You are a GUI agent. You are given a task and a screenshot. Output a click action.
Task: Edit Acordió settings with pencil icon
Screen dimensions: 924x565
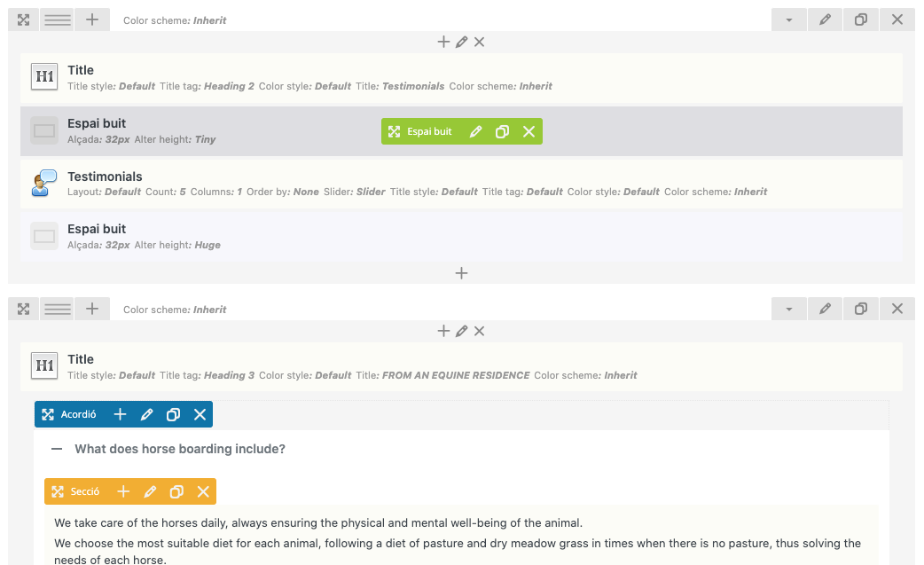tap(147, 414)
